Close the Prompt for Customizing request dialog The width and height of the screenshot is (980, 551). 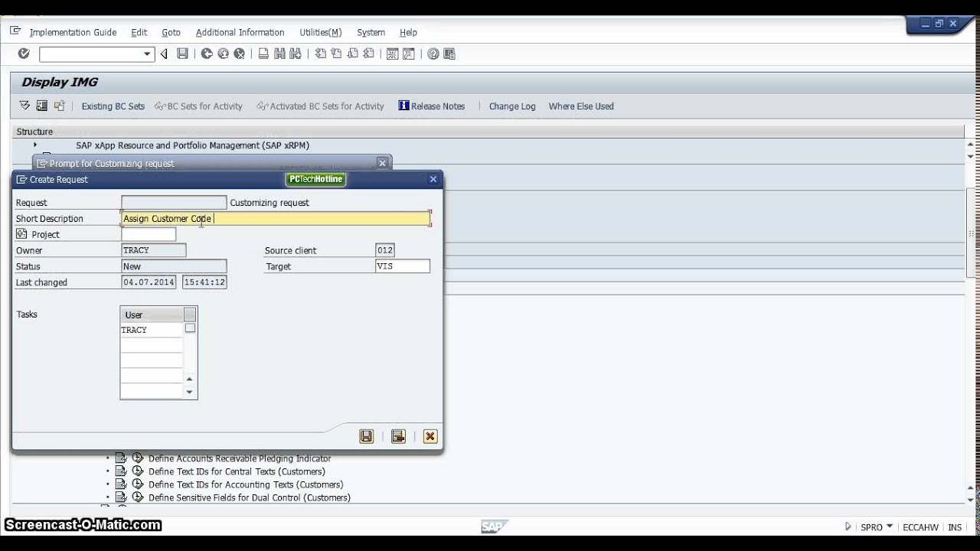click(382, 163)
